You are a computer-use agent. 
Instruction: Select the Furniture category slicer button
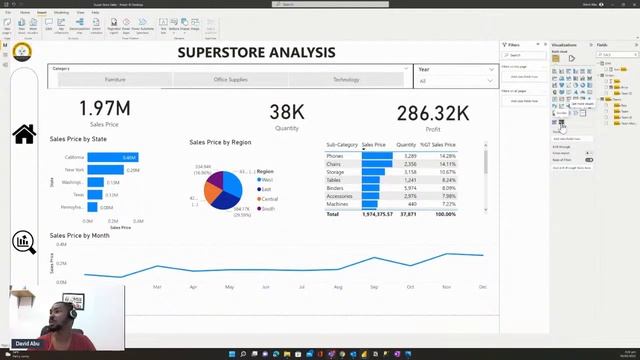click(x=115, y=80)
